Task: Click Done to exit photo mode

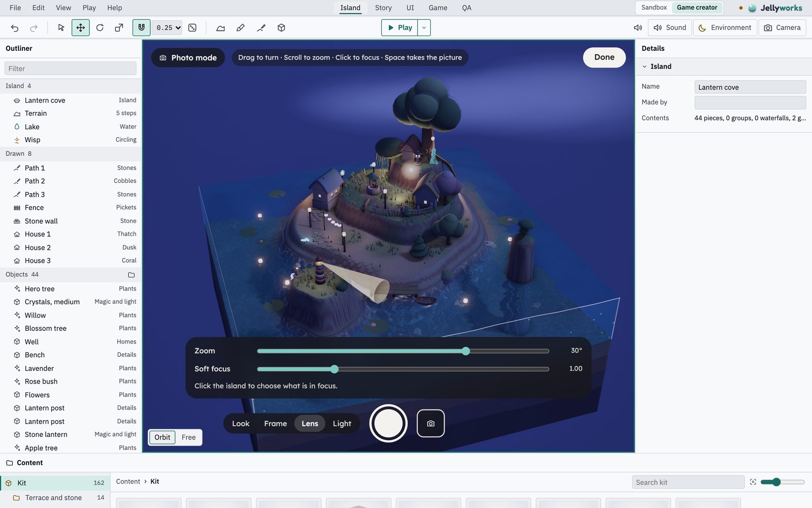Action: (x=604, y=57)
